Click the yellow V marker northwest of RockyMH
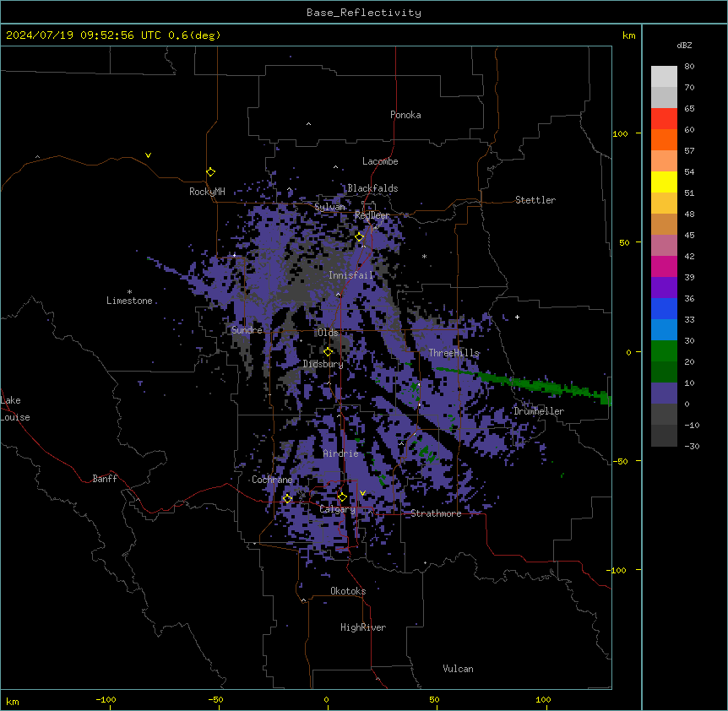This screenshot has height=711, width=728. 148,155
